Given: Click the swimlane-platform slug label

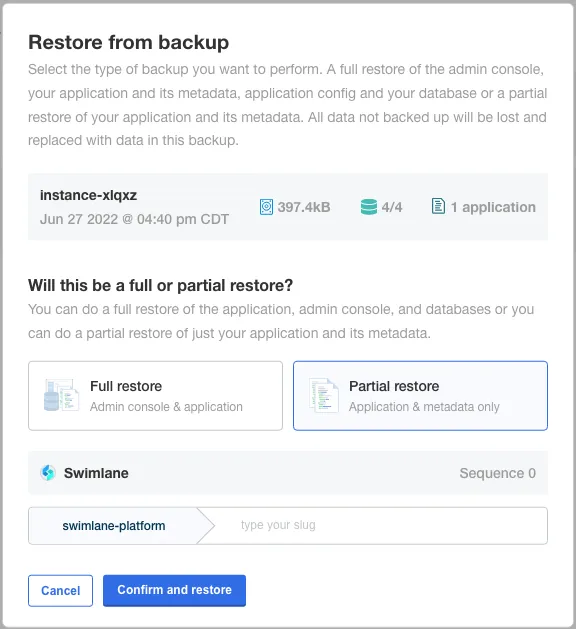Looking at the screenshot, I should click(114, 526).
